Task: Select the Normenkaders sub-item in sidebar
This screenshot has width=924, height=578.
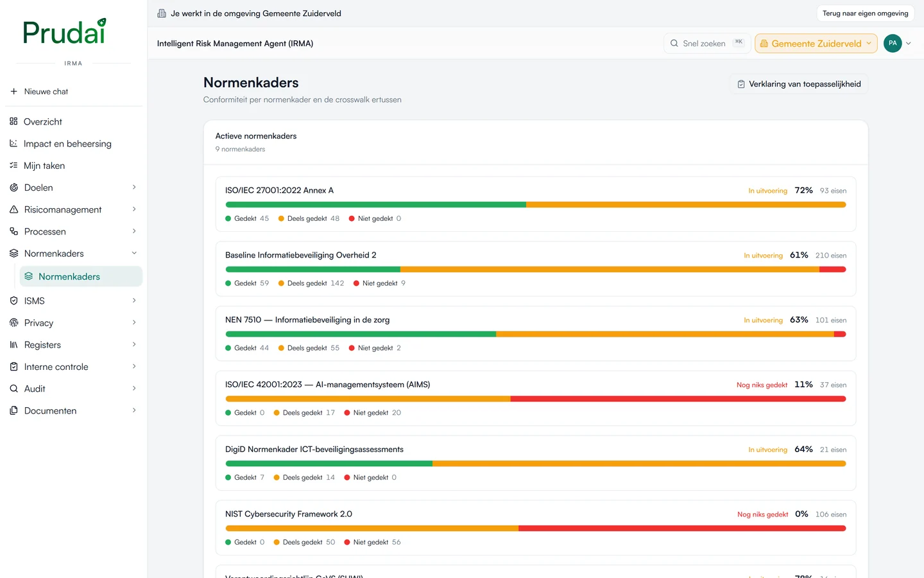Action: pos(81,276)
